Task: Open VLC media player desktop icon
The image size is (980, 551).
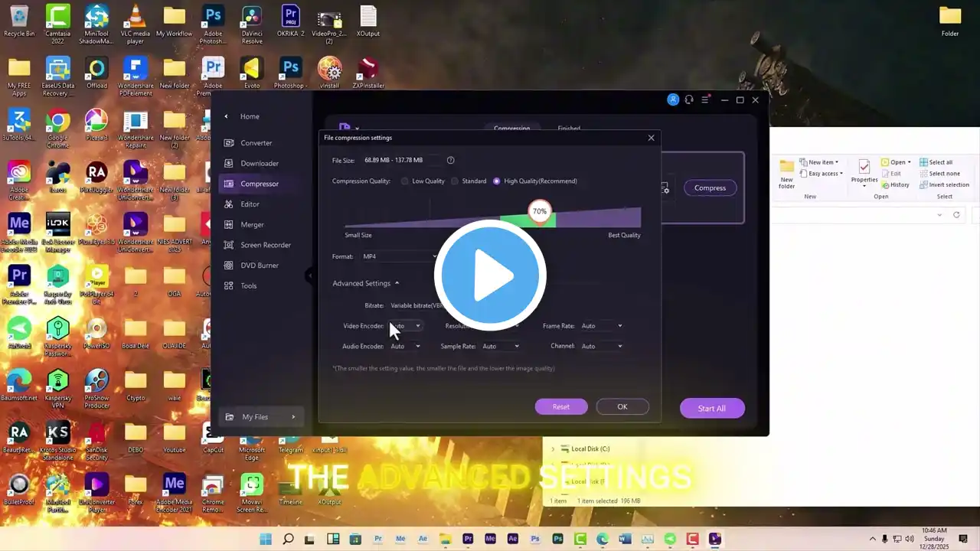Action: click(136, 24)
